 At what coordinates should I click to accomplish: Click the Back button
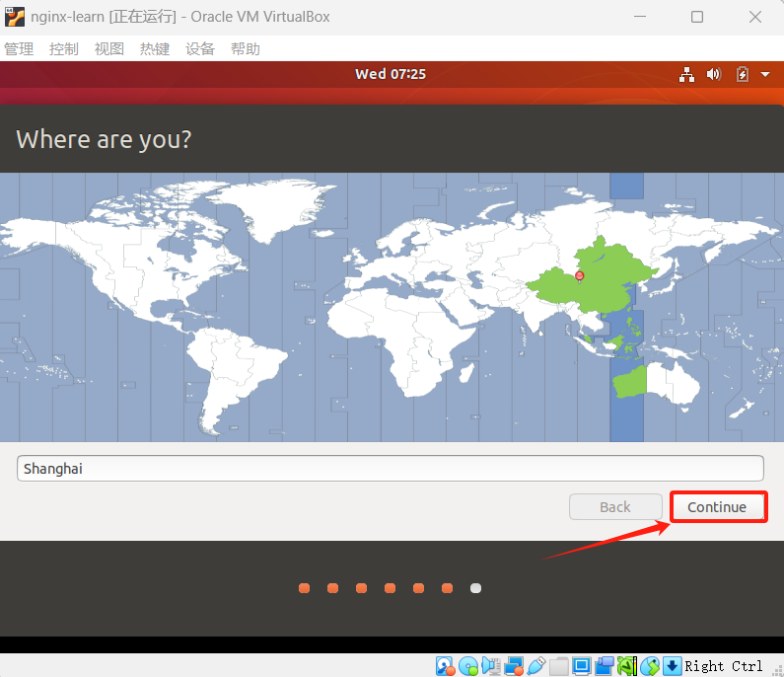point(615,507)
